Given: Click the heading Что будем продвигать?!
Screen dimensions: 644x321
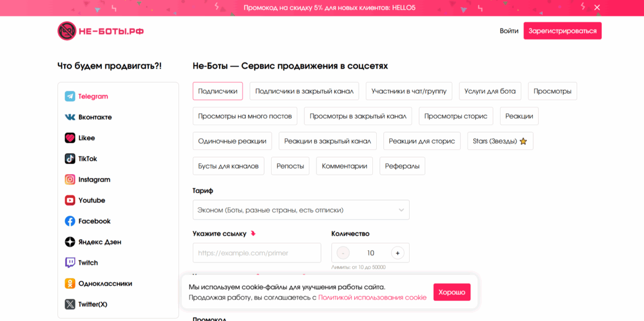Looking at the screenshot, I should pyautogui.click(x=110, y=66).
